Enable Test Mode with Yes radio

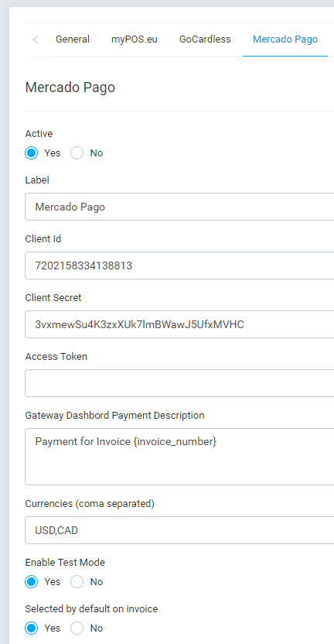click(32, 582)
